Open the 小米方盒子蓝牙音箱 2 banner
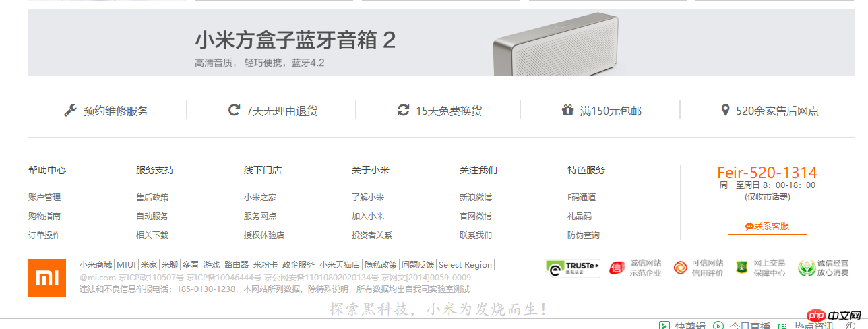Viewport: 868px width, 329px height. [x=441, y=42]
